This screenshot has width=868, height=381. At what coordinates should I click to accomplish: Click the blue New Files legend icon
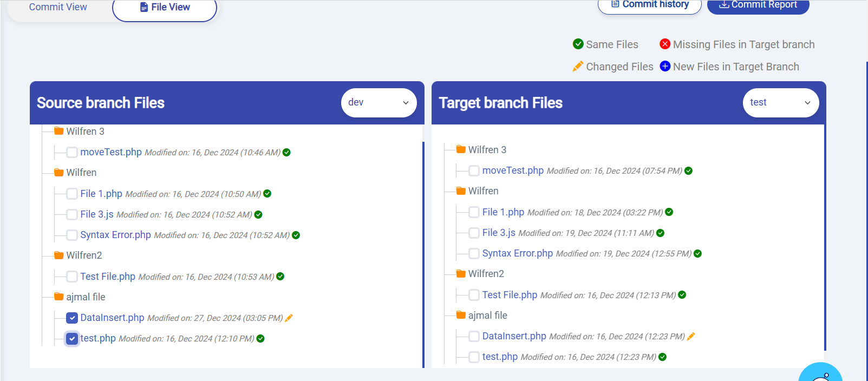tap(665, 67)
